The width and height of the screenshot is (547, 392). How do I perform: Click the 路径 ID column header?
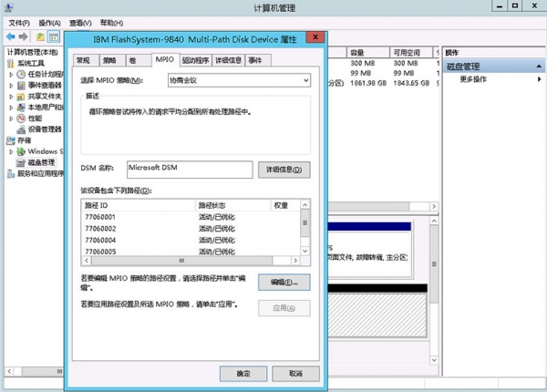pyautogui.click(x=139, y=205)
